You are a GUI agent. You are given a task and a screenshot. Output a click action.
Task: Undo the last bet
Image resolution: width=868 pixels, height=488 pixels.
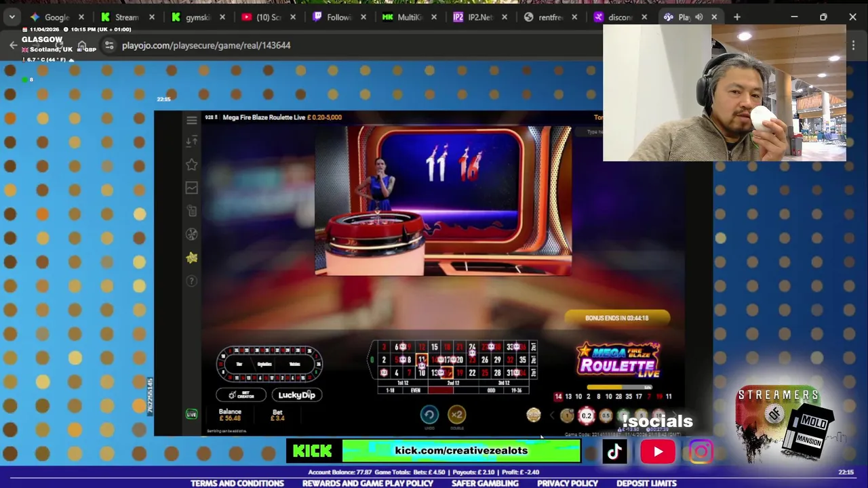click(429, 415)
